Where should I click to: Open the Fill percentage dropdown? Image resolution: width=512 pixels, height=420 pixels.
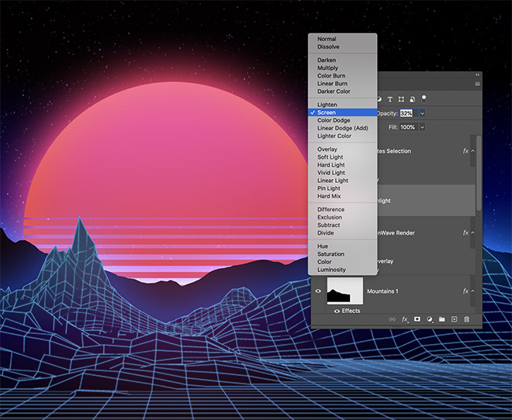(423, 127)
